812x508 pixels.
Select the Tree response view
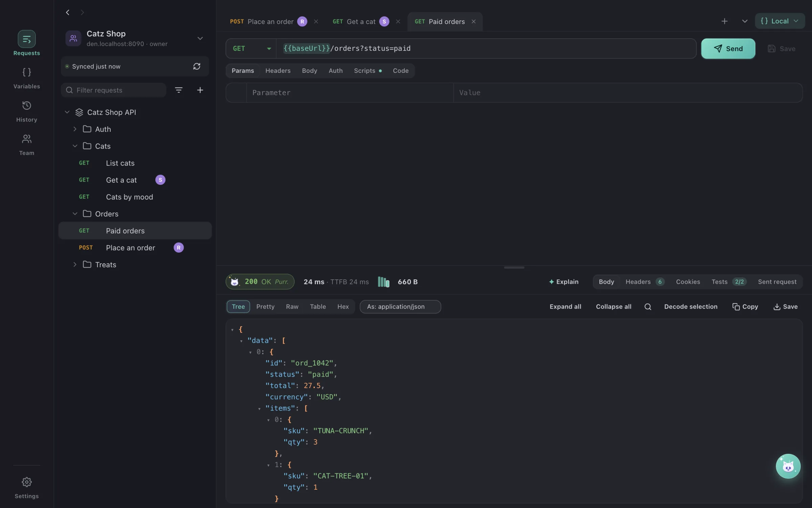[238, 306]
